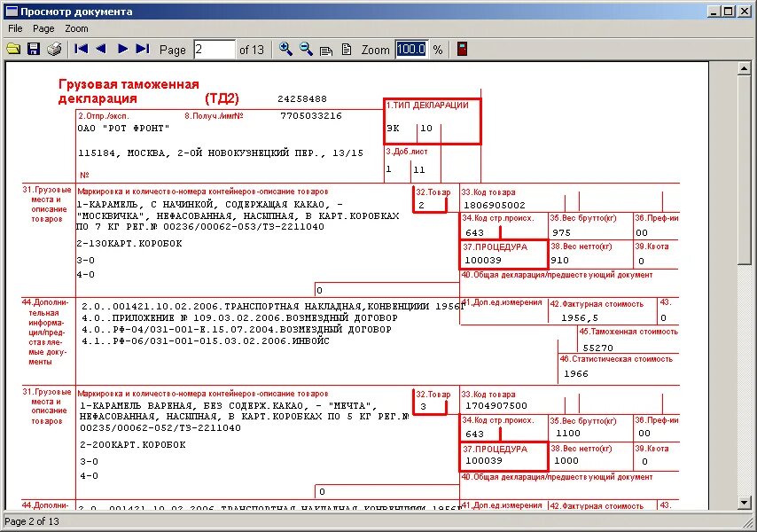
Task: Click invoice value 1956,5
Action: point(580,318)
